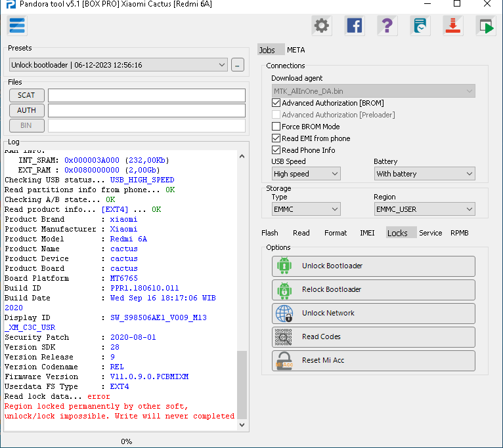Maximize the Pandora tool window
This screenshot has width=503, height=448.
pyautogui.click(x=457, y=4)
